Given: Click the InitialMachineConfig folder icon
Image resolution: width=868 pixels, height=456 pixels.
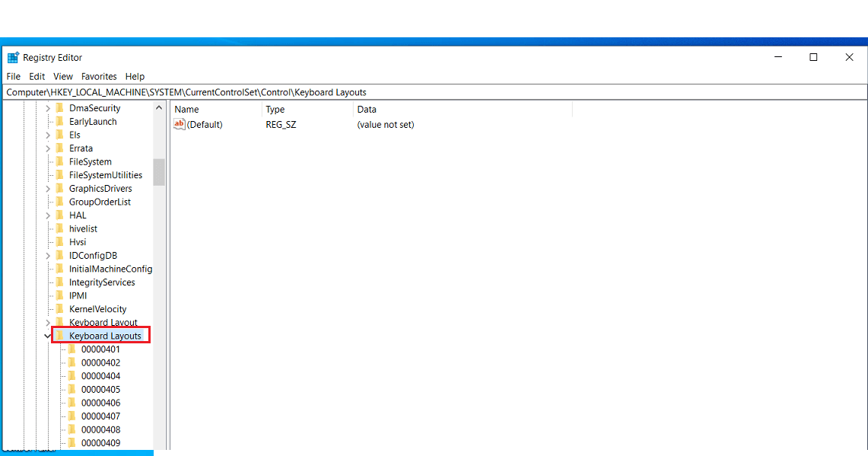Looking at the screenshot, I should click(x=60, y=269).
